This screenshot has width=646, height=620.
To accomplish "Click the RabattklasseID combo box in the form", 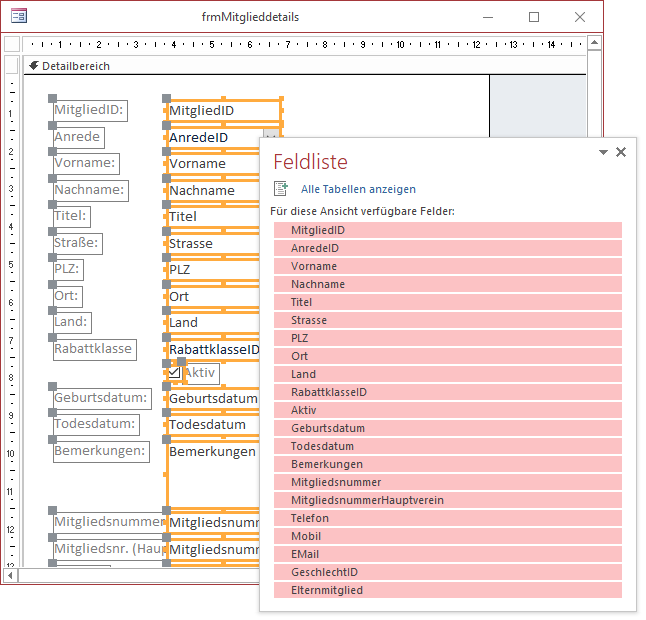I will 213,350.
